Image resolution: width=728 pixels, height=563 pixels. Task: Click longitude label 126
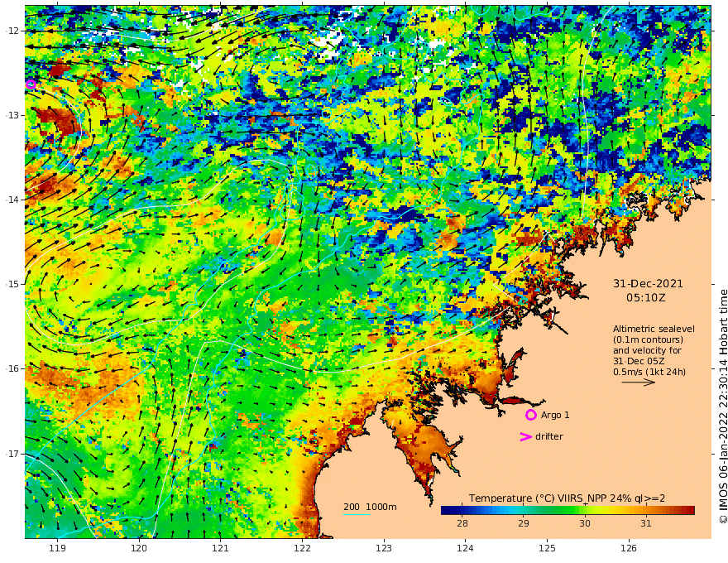629,549
